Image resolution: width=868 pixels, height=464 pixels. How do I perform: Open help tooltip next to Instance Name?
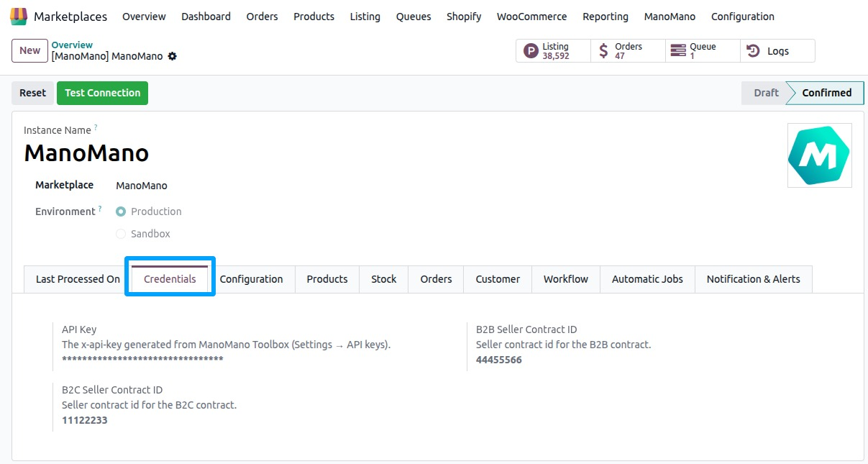pyautogui.click(x=96, y=127)
